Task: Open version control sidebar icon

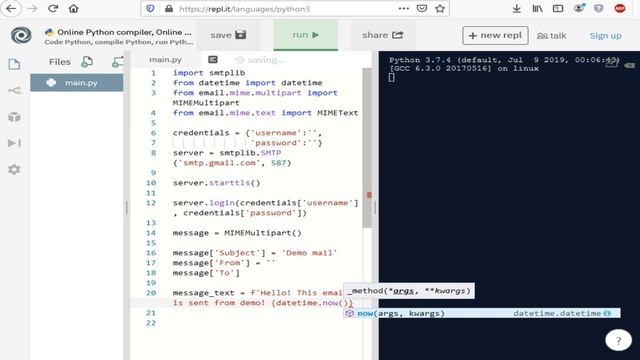Action: pyautogui.click(x=14, y=91)
